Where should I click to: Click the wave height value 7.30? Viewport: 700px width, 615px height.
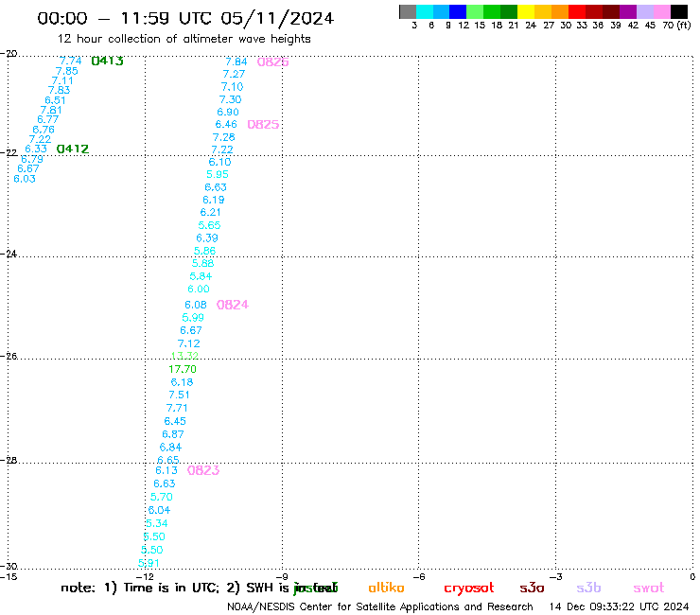coord(231,99)
